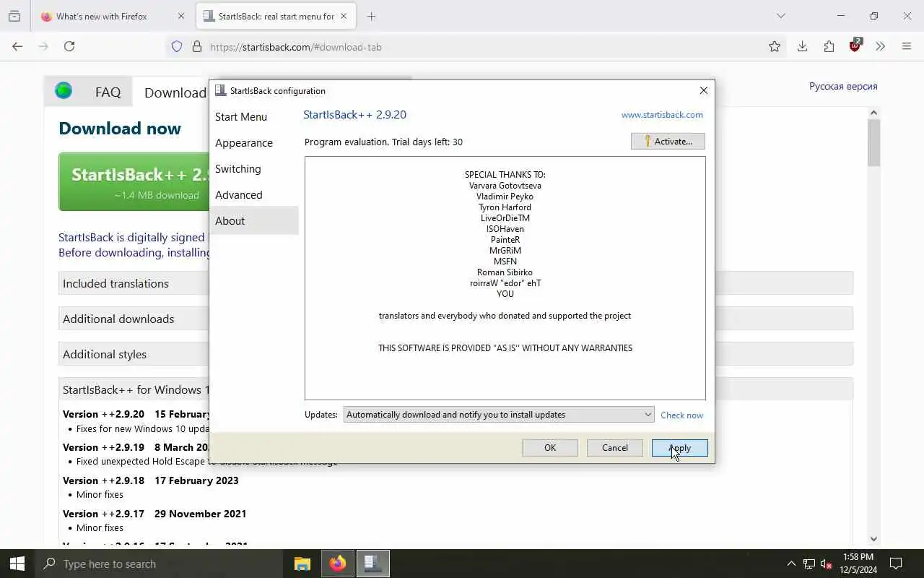
Task: Select StartIsBack: real start menu tab
Action: pos(276,16)
